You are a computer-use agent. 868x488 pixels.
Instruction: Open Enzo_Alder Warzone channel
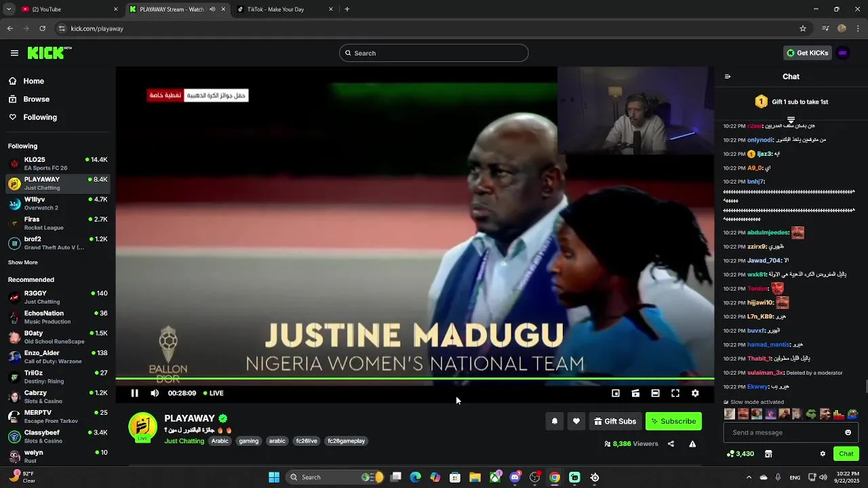(58, 357)
